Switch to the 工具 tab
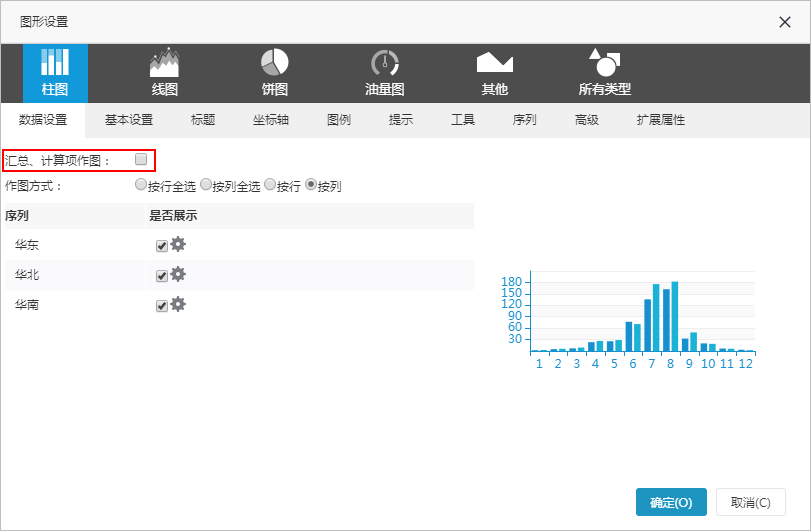Image resolution: width=811 pixels, height=531 pixels. point(462,120)
